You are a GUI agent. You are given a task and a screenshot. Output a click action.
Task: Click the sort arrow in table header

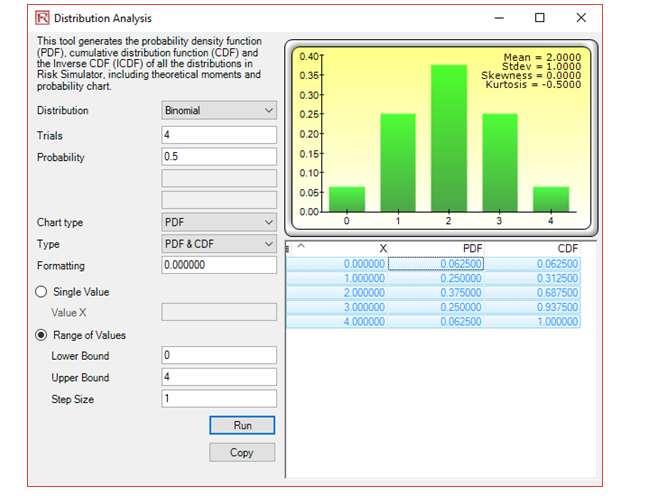point(301,246)
